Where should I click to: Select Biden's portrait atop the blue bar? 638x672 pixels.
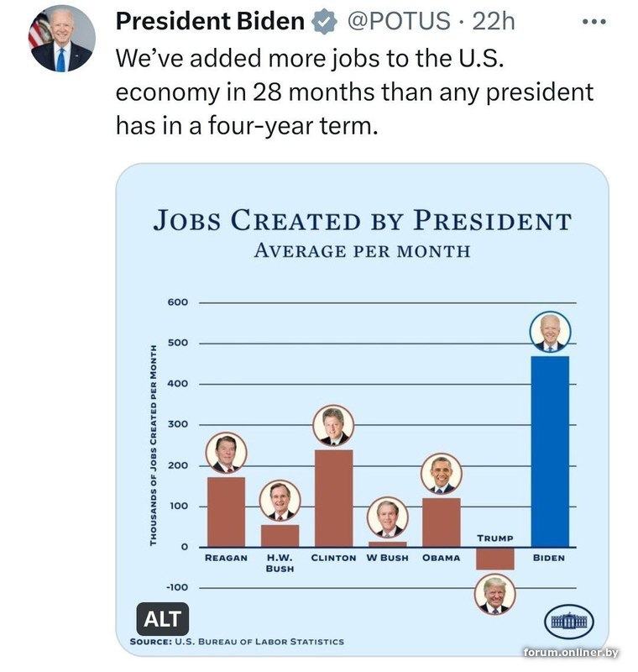point(550,332)
